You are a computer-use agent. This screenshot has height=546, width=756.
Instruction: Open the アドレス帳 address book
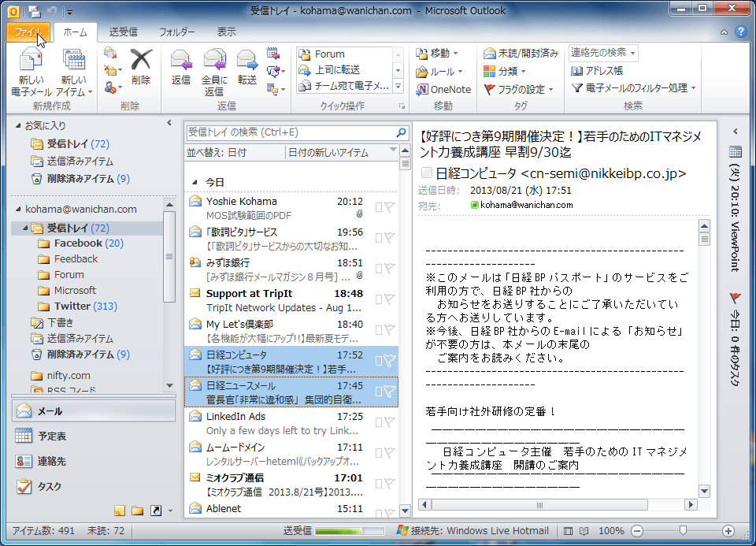point(597,71)
